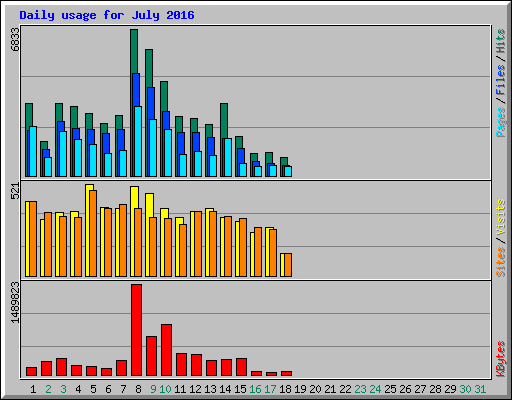Click the red KBytes bar for day 3

[x=61, y=367]
